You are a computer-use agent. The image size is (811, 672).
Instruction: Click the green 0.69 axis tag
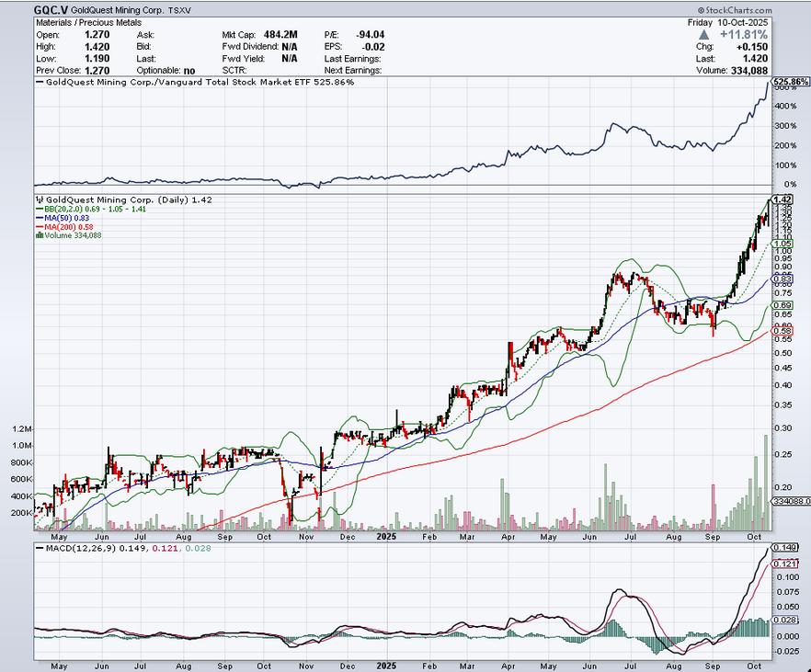pos(782,305)
